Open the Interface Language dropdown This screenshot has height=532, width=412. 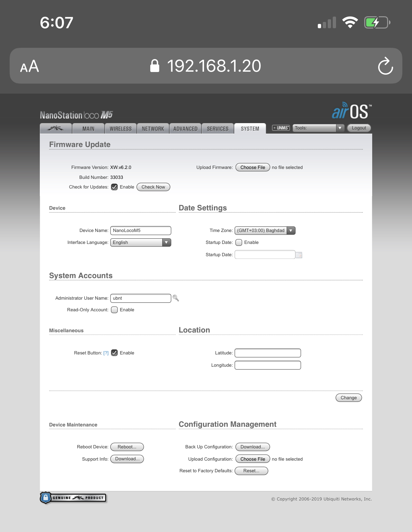coord(141,242)
